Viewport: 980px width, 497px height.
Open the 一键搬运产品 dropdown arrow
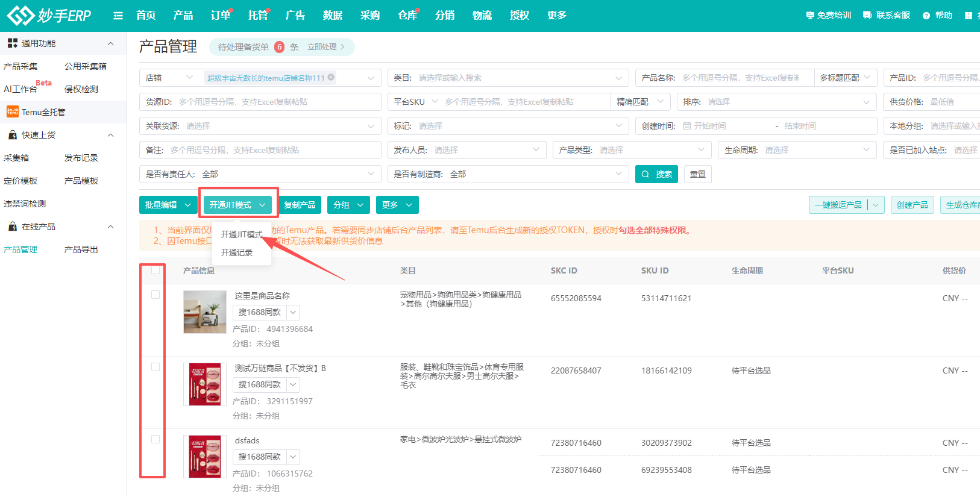pos(876,205)
